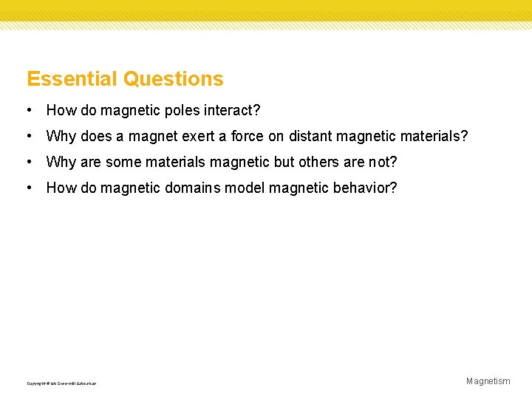Screen dimensions: 532x399
Task: Select 'Why are some materials magnetic but others are not?'
Action: (x=222, y=162)
